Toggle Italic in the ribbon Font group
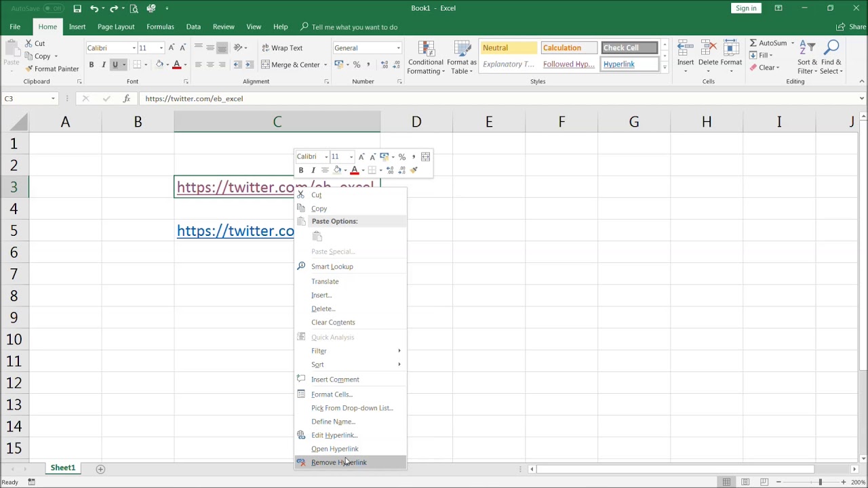The width and height of the screenshot is (868, 488). (103, 64)
